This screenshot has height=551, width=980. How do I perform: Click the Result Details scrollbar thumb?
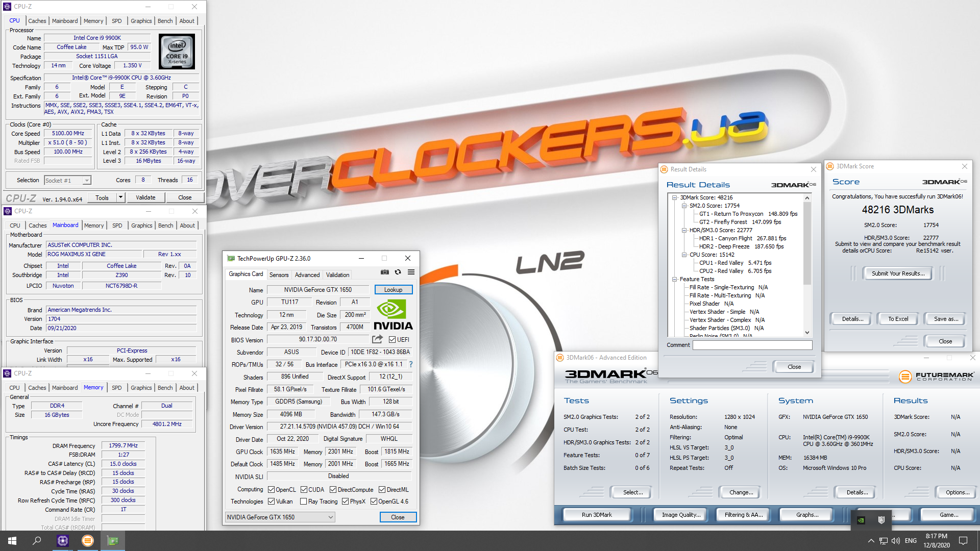coord(807,243)
